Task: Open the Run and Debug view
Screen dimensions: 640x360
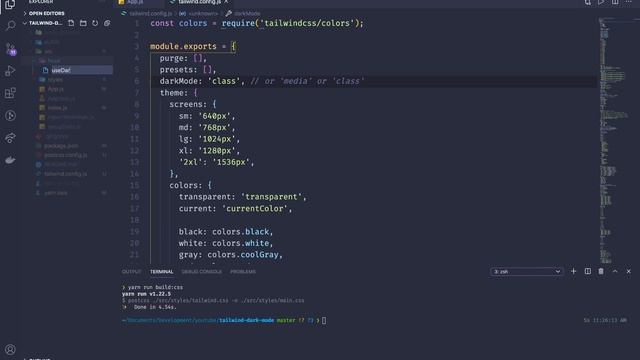Action: (10, 71)
